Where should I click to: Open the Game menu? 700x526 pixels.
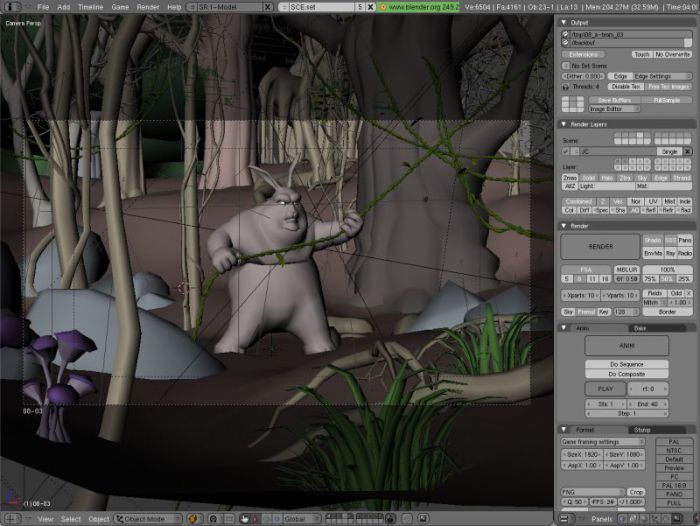(120, 7)
